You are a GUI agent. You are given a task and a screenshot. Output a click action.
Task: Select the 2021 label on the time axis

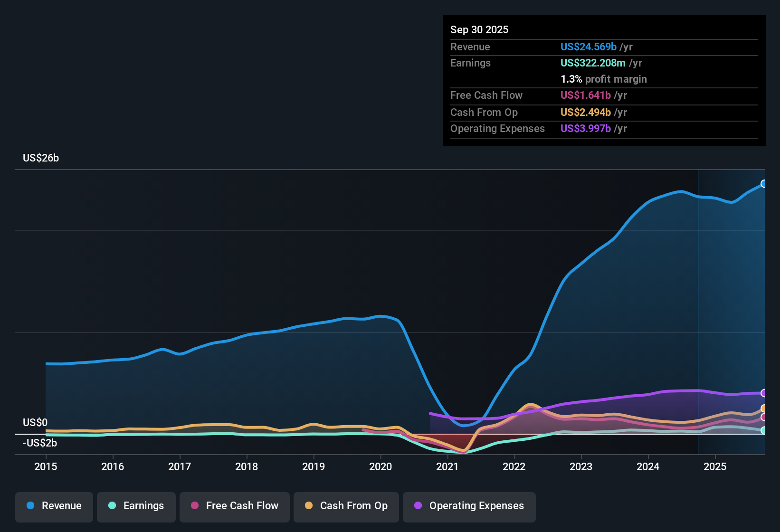pos(447,467)
